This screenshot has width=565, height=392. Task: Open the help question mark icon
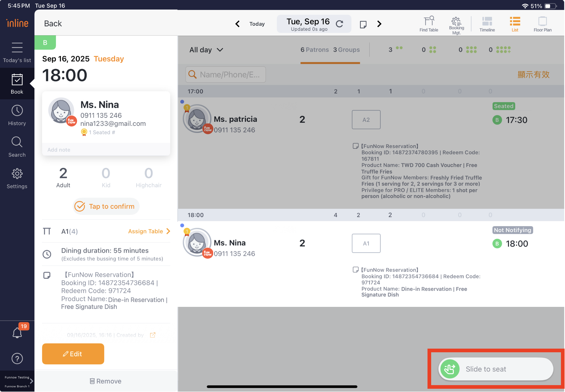click(x=17, y=358)
